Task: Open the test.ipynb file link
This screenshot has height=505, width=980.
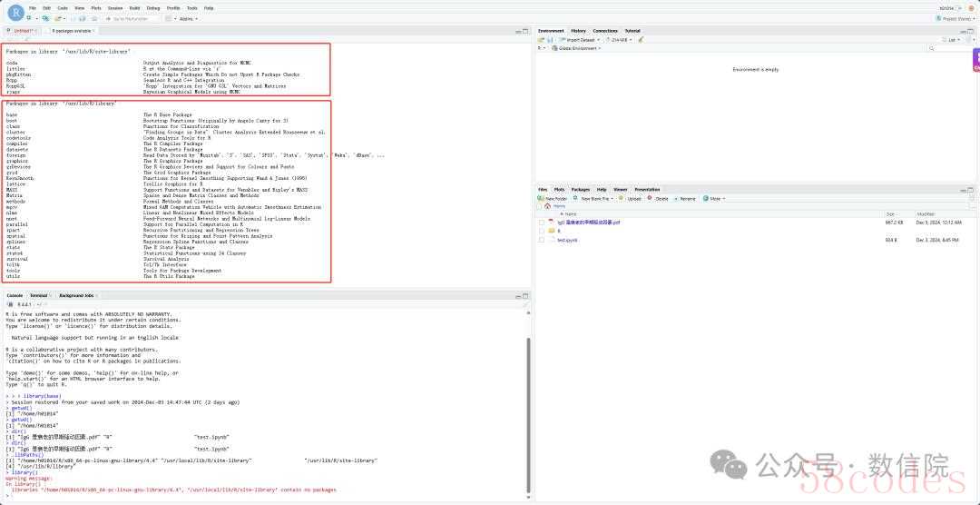Action: coord(567,240)
